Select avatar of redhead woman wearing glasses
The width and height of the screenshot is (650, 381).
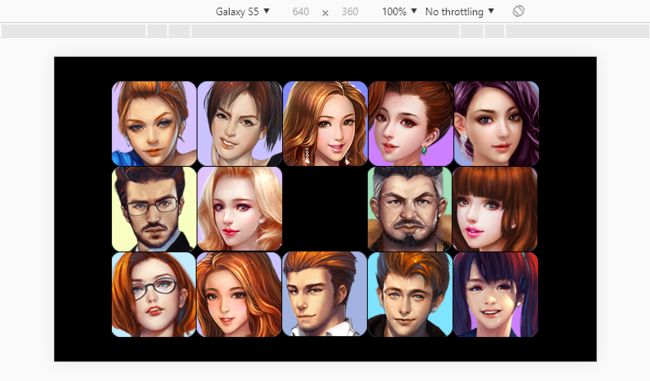click(x=154, y=294)
